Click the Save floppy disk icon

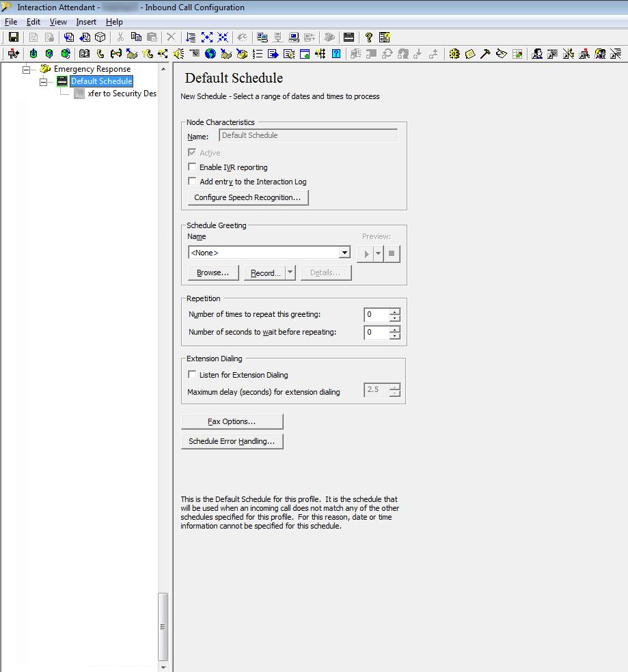(14, 38)
